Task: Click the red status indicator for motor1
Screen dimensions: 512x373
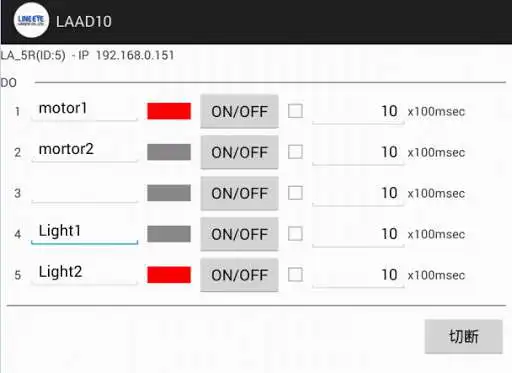Action: (169, 111)
